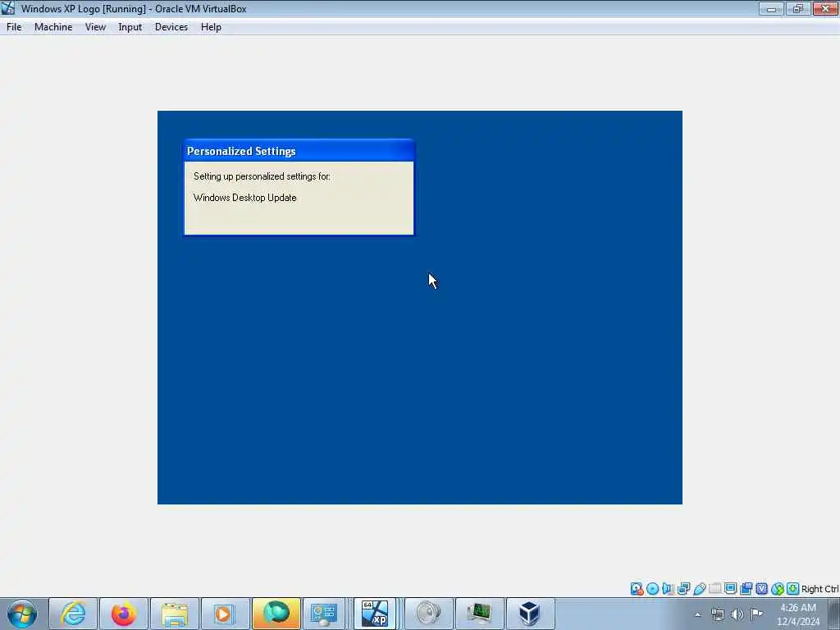Click the CPU virtualization chip indicator icon
Image resolution: width=840 pixels, height=630 pixels.
pyautogui.click(x=762, y=589)
